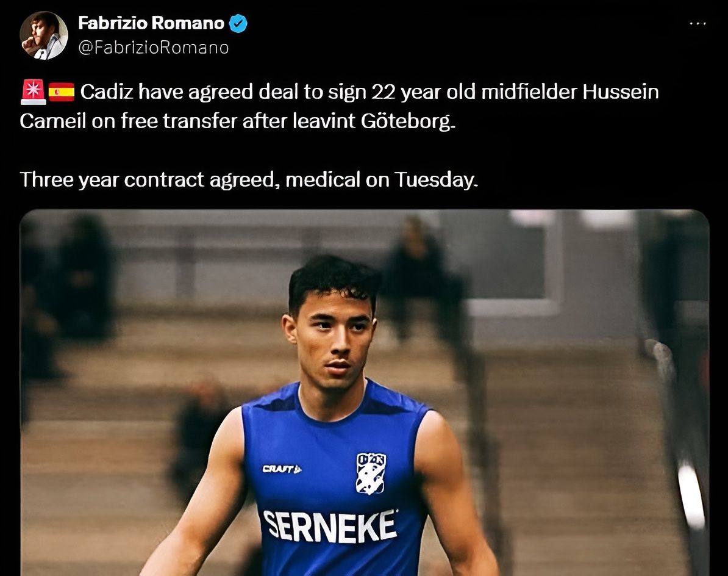Open Fabrizio Romano's profile avatar

point(44,35)
